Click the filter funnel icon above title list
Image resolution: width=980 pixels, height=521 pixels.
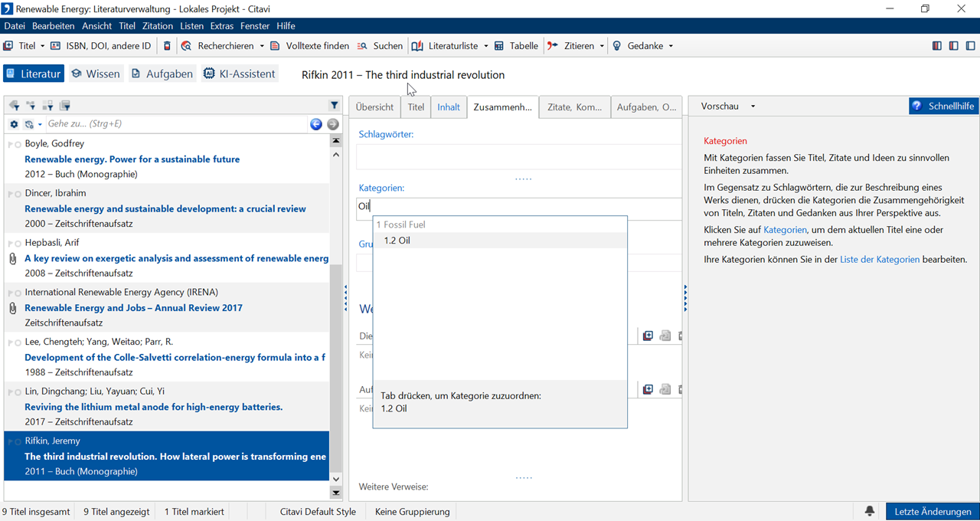pos(335,106)
